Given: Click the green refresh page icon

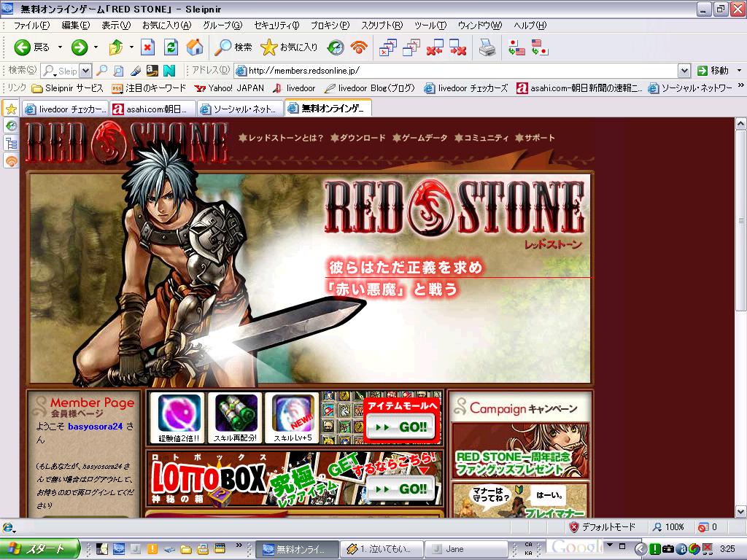Looking at the screenshot, I should [x=171, y=47].
